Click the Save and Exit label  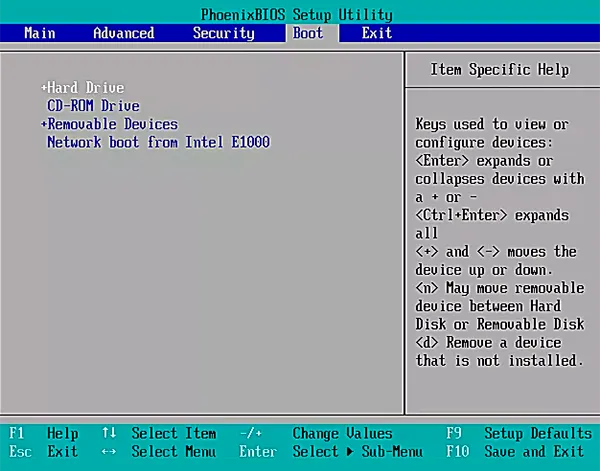pyautogui.click(x=534, y=451)
